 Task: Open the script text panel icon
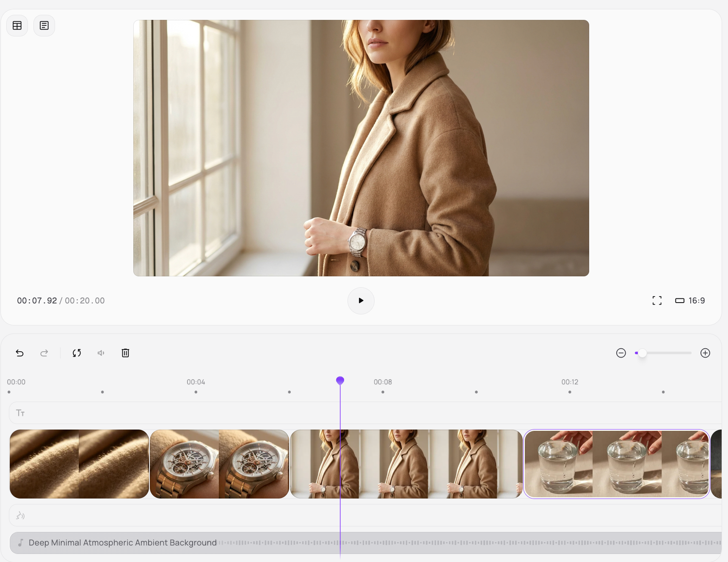pos(44,25)
